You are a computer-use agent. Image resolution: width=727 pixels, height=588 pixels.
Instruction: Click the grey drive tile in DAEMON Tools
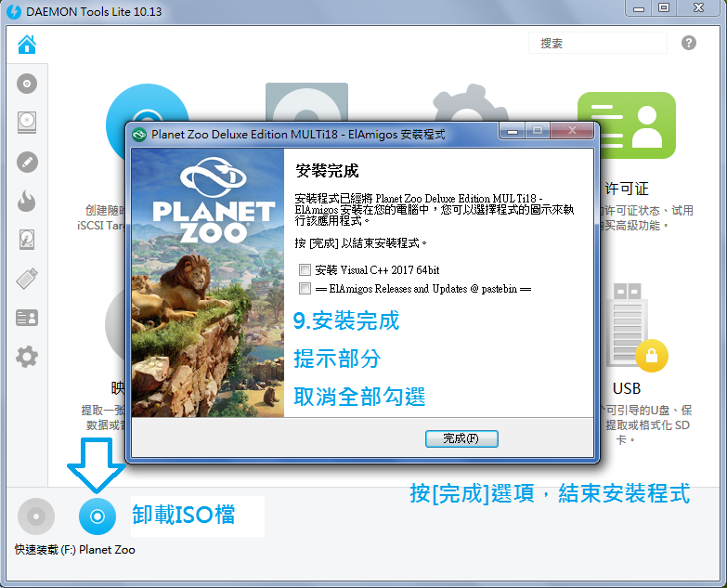pyautogui.click(x=306, y=102)
